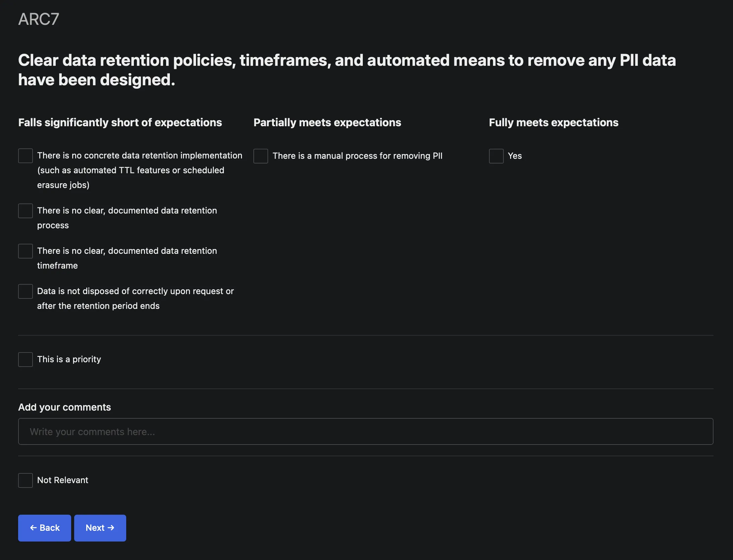Check the data not disposed correctly checkbox
The image size is (733, 560).
[x=26, y=291]
